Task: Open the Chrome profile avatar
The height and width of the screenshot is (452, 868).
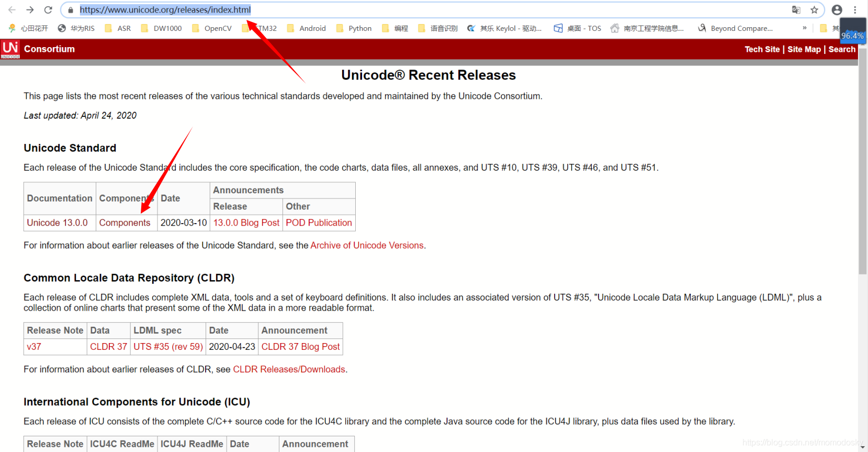Action: (x=837, y=10)
